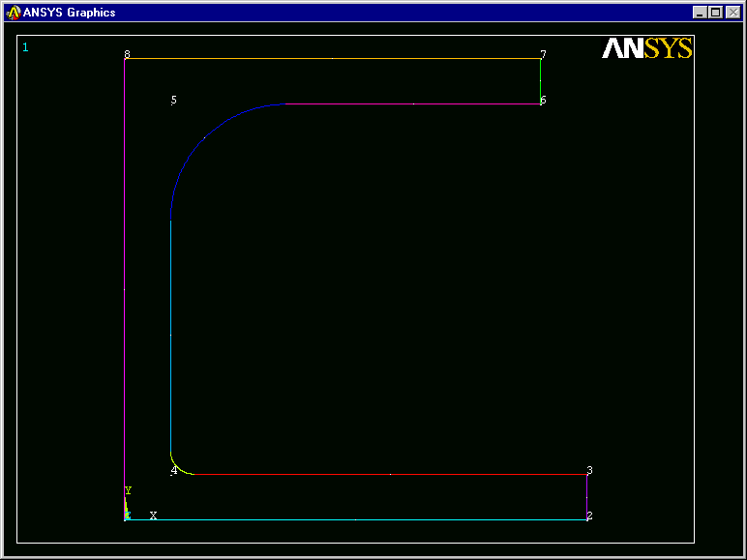Minimize the ANSYS Graphics window
747x560 pixels.
[700, 13]
